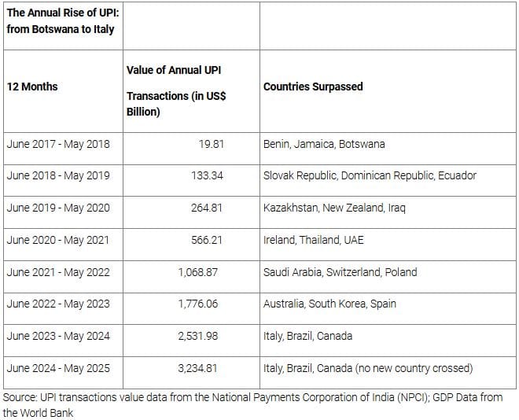Image resolution: width=519 pixels, height=420 pixels.
Task: Select the 'June 2018 - May 2019' row label
Action: pos(58,175)
